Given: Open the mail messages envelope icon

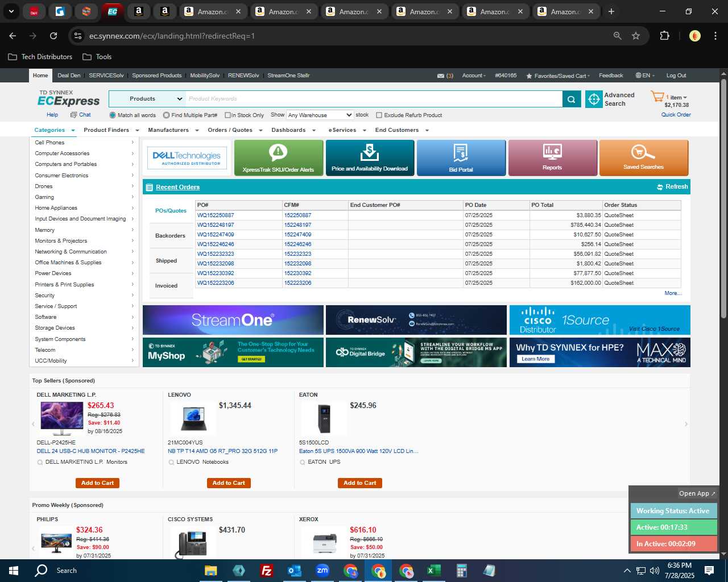Looking at the screenshot, I should 441,76.
